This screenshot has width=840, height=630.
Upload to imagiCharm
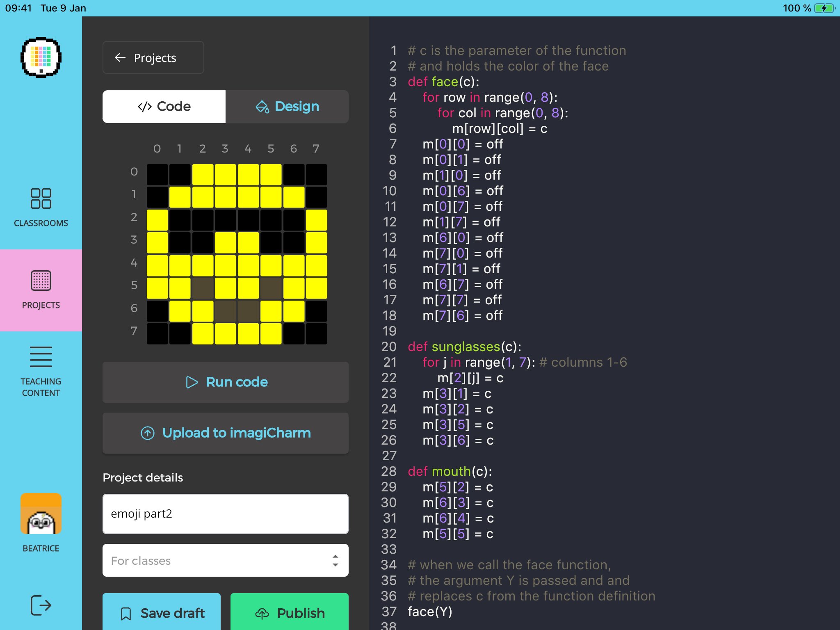[x=226, y=433]
